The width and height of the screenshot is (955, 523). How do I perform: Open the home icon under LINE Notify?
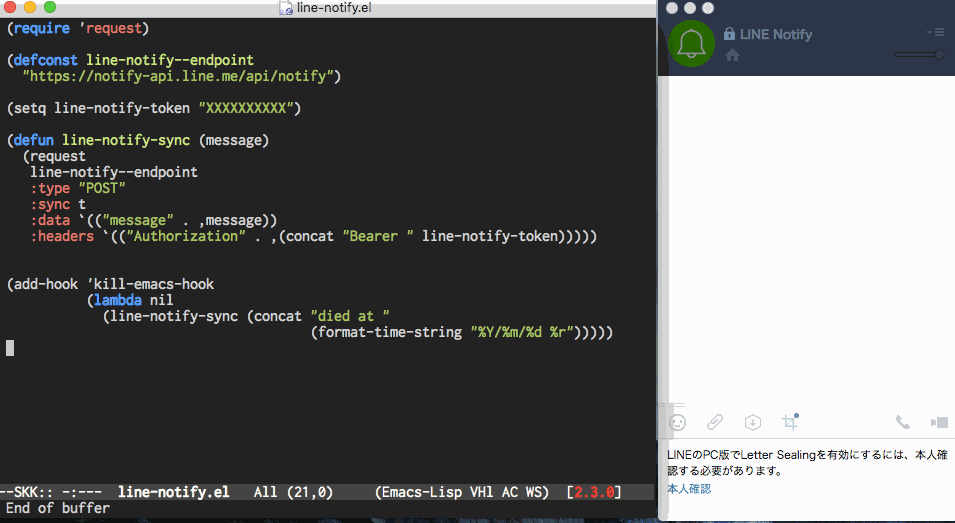pyautogui.click(x=732, y=55)
